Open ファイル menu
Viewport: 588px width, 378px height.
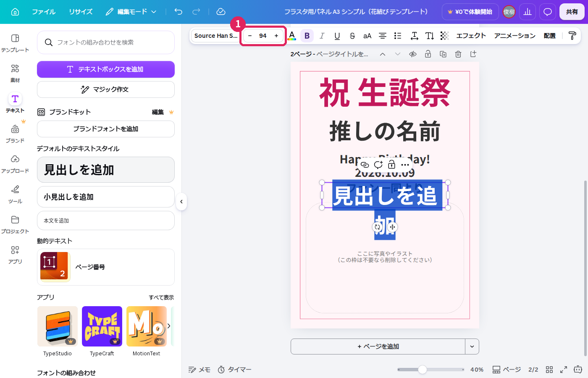(x=44, y=12)
